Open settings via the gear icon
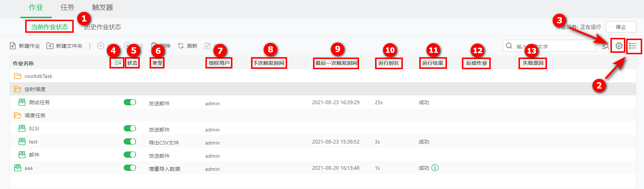This screenshot has height=189, width=644. pos(619,46)
